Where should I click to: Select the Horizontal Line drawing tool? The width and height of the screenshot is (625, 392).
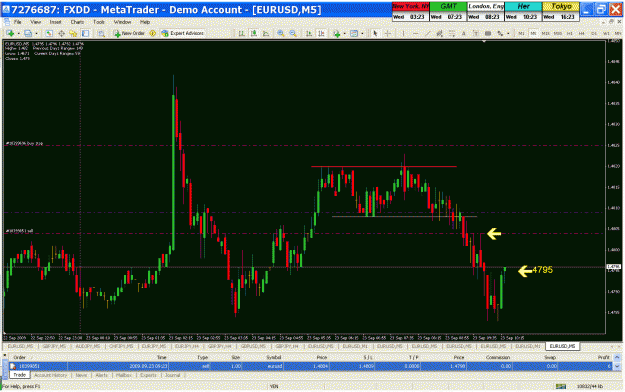tap(415, 33)
